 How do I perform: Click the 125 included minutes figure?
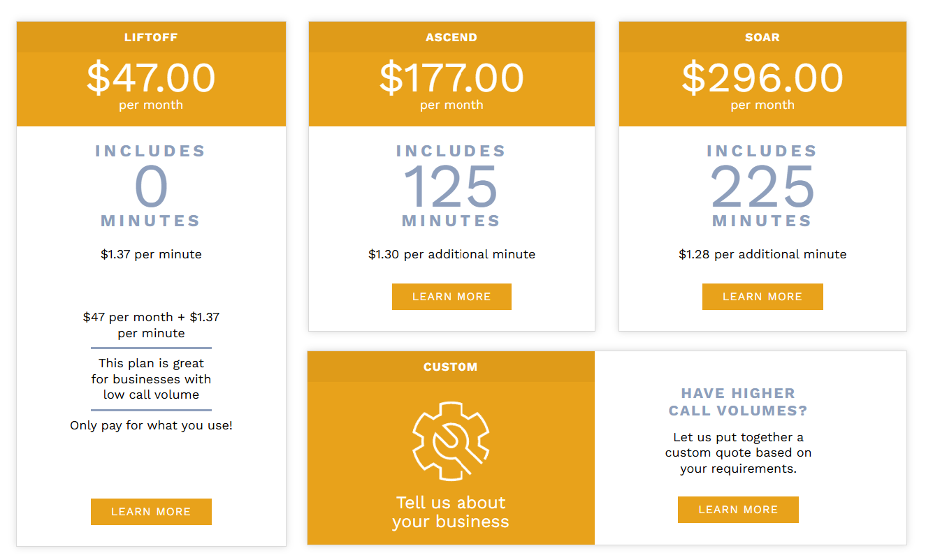451,187
